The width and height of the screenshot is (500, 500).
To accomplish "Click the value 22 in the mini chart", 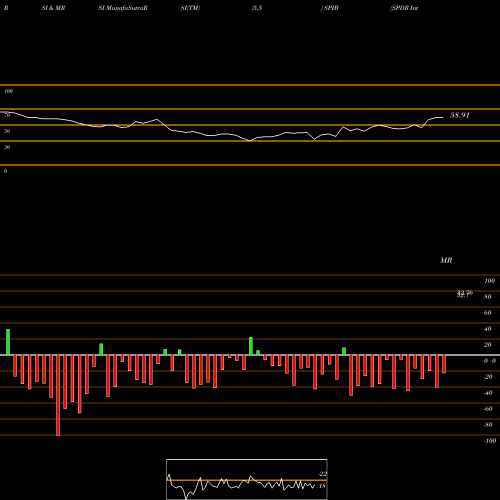I will (x=323, y=474).
